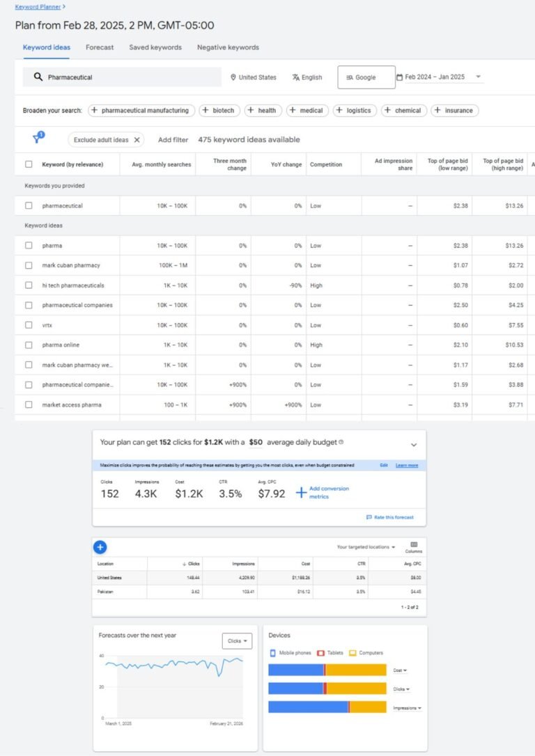Click the filter funnel icon
Screen dimensions: 535x756
pos(37,139)
